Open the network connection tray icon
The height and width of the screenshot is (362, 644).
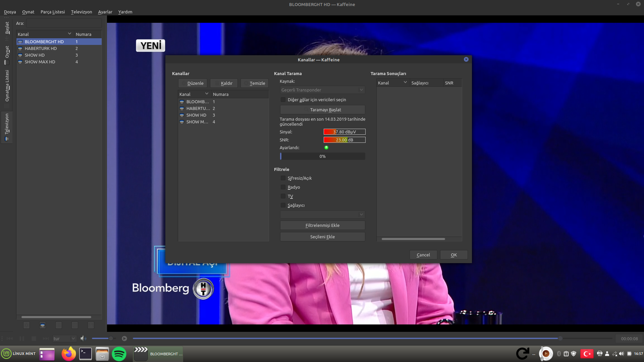614,354
